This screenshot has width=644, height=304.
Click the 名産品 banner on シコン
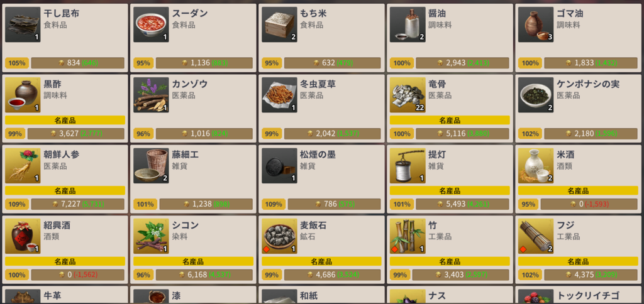click(193, 261)
